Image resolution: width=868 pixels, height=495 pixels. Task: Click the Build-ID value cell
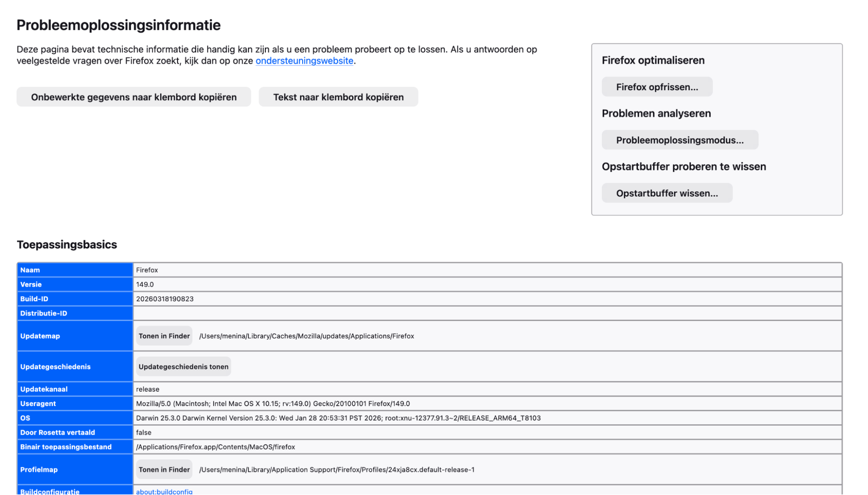point(165,298)
